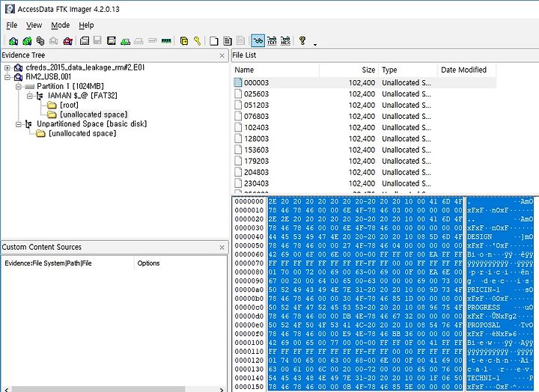Open the Mode menu

click(61, 25)
